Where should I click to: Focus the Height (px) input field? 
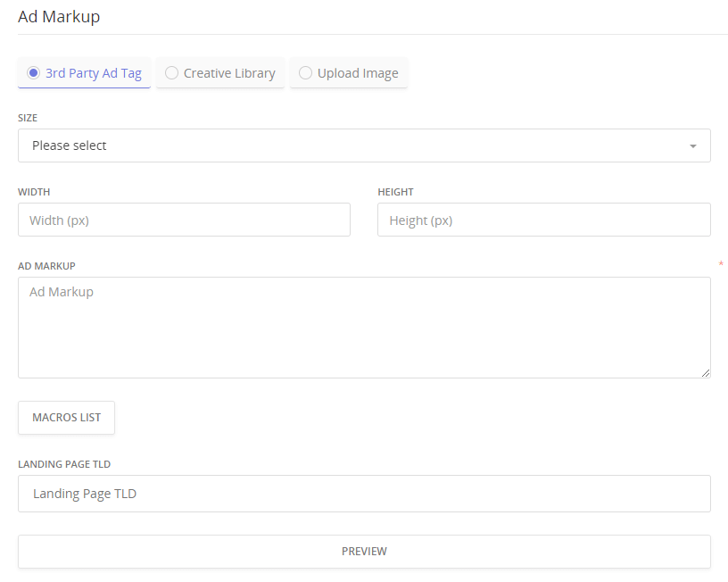click(543, 220)
